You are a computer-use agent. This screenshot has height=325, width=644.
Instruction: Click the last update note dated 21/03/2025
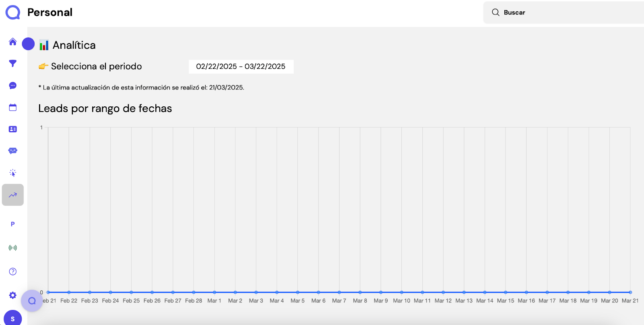coord(141,87)
